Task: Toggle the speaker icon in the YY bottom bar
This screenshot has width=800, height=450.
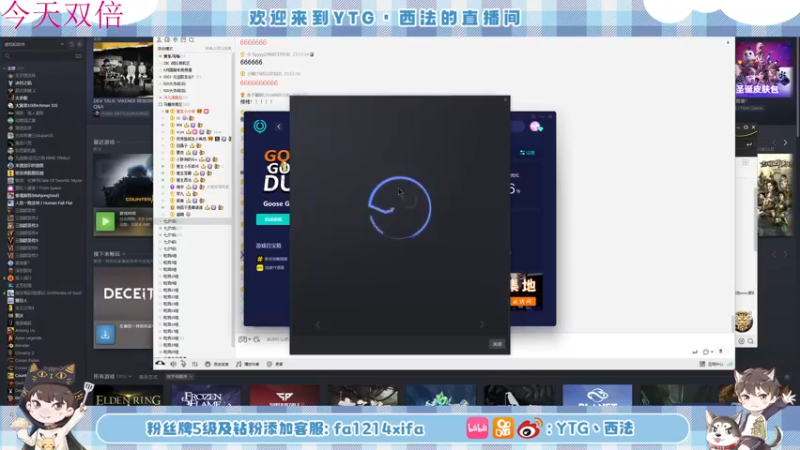Action: [x=173, y=364]
